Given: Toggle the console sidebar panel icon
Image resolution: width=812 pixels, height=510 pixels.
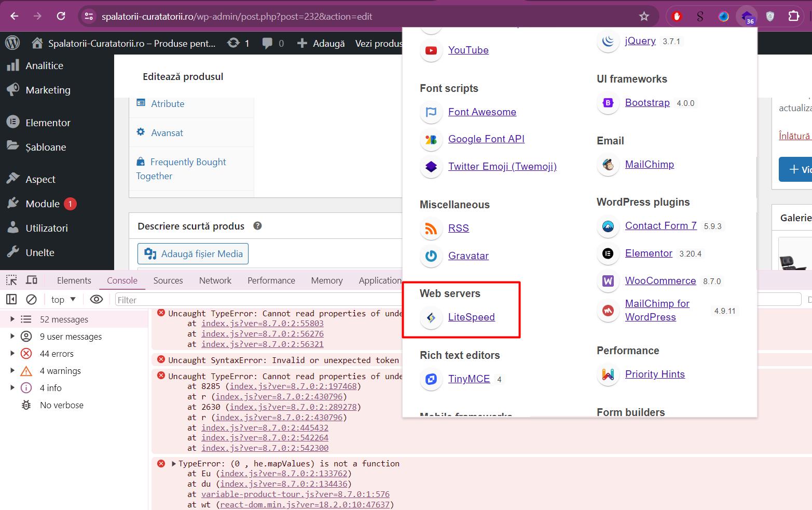Looking at the screenshot, I should pyautogui.click(x=11, y=299).
